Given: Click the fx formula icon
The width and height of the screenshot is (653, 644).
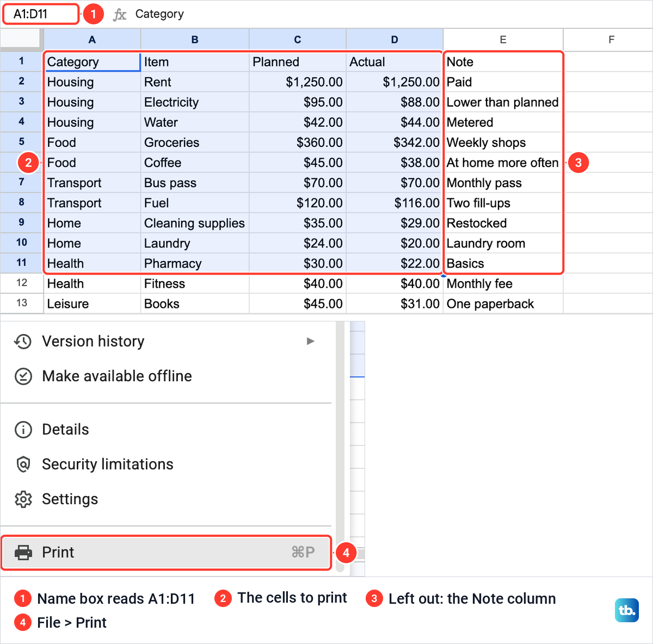Looking at the screenshot, I should 120,15.
